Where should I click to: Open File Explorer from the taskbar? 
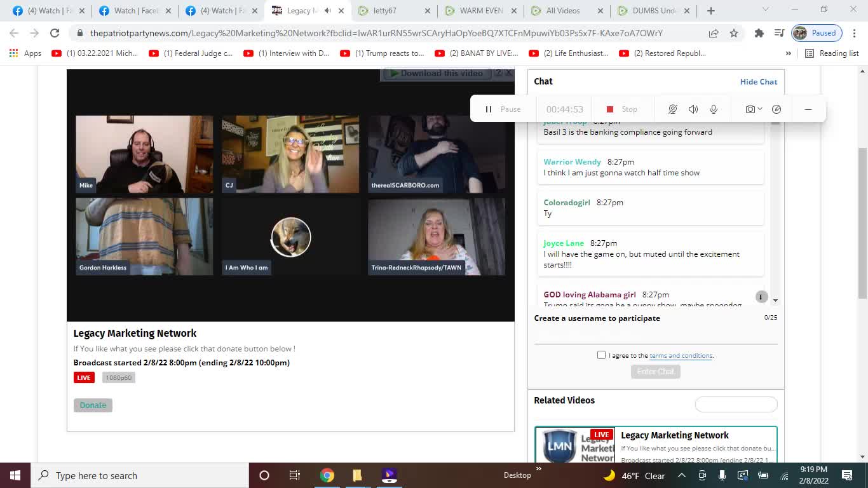[357, 475]
